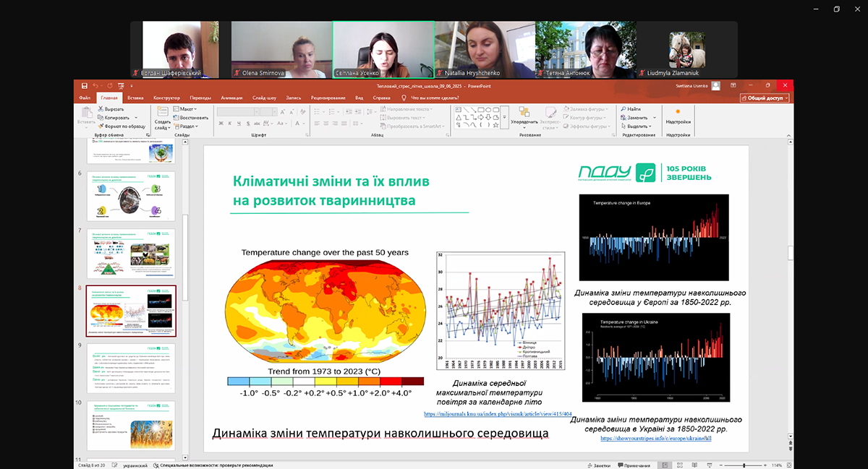Start slideshow icon in status bar
Image resolution: width=868 pixels, height=469 pixels.
pos(710,465)
